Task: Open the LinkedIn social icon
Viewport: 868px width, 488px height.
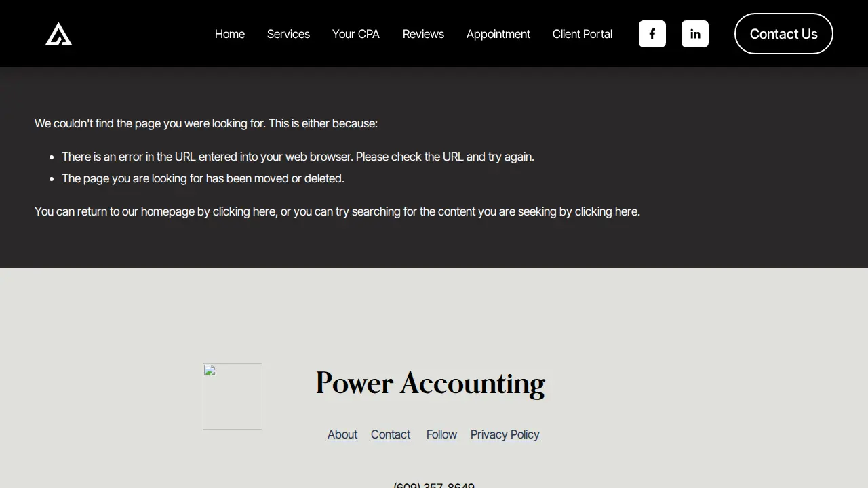Action: pyautogui.click(x=695, y=34)
